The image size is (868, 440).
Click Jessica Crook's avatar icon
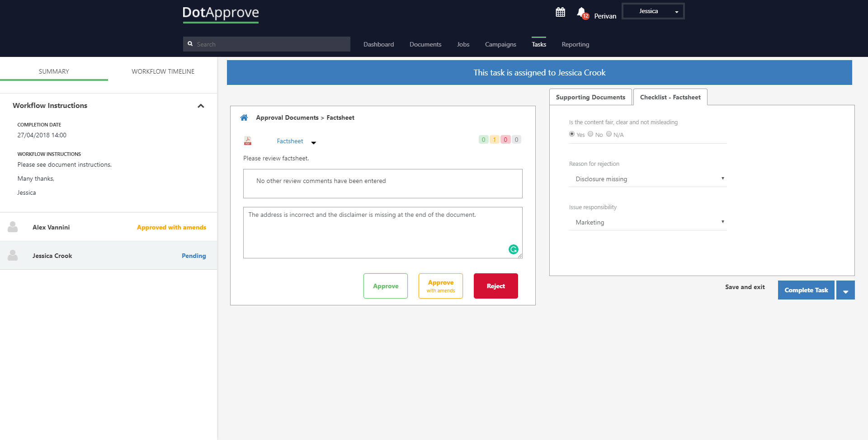[13, 255]
